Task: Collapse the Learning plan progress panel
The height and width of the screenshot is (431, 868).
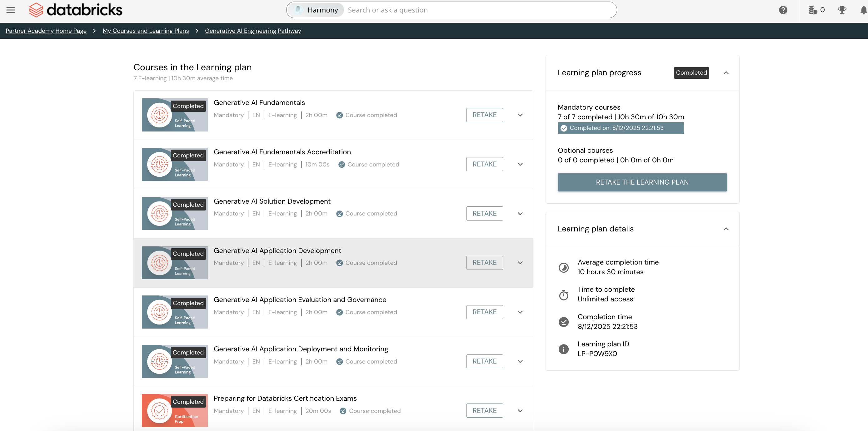Action: (726, 73)
